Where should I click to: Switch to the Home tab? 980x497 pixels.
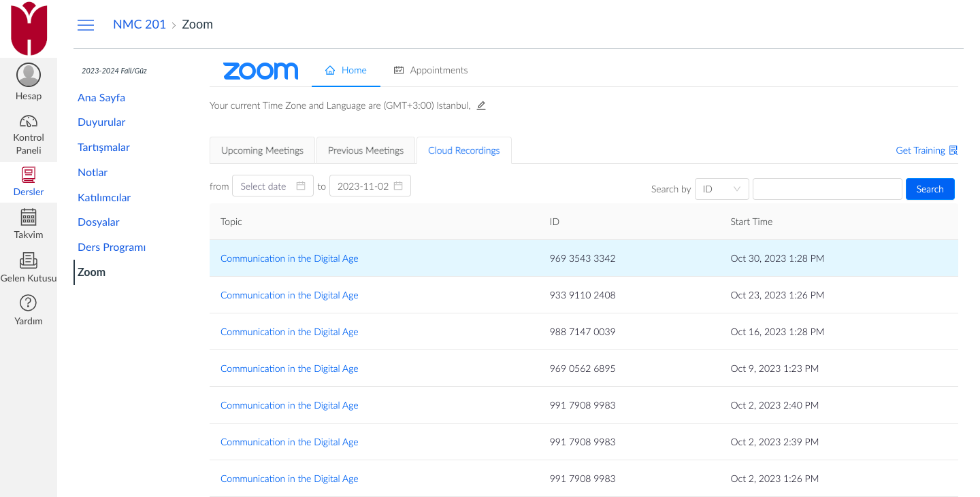[x=346, y=70]
